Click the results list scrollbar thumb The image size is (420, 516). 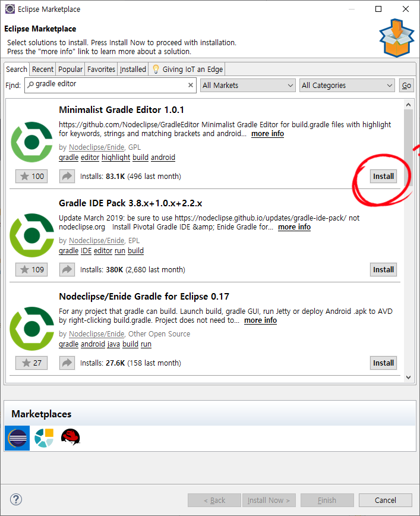[x=408, y=148]
